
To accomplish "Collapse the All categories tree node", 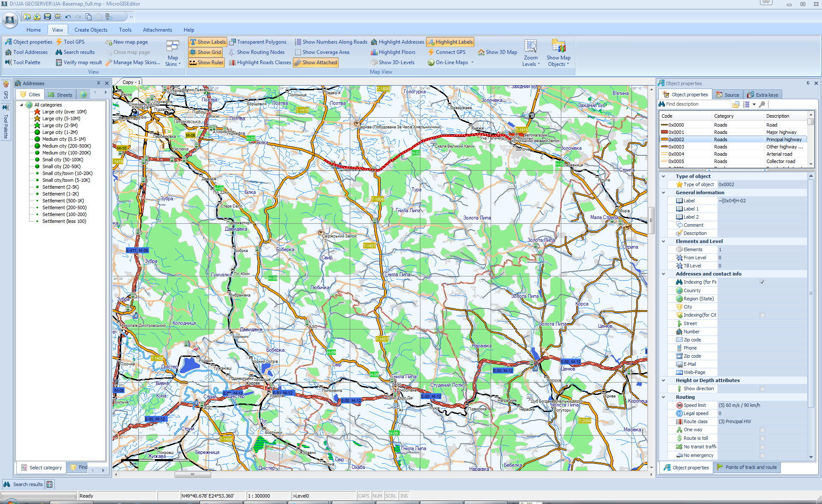I will [x=22, y=105].
